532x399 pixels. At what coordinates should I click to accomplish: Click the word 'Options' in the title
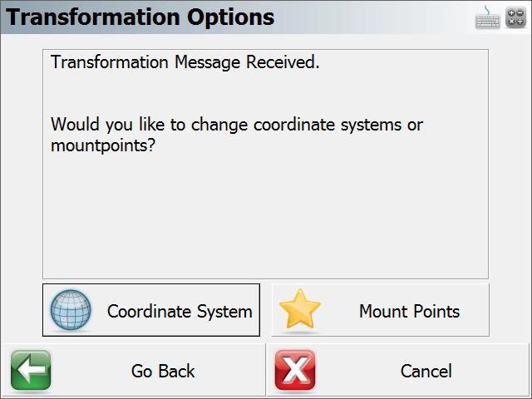(x=231, y=18)
